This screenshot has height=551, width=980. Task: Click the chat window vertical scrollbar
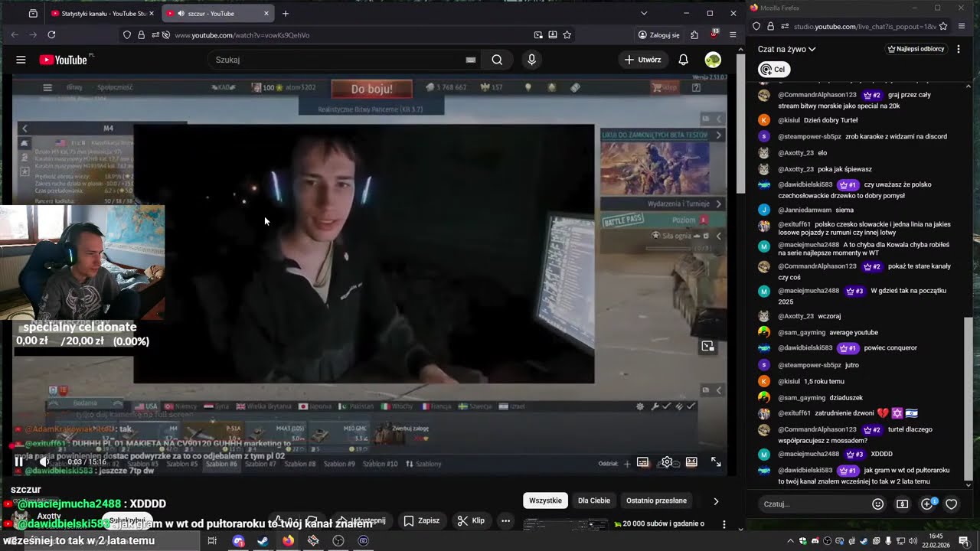coord(969,398)
